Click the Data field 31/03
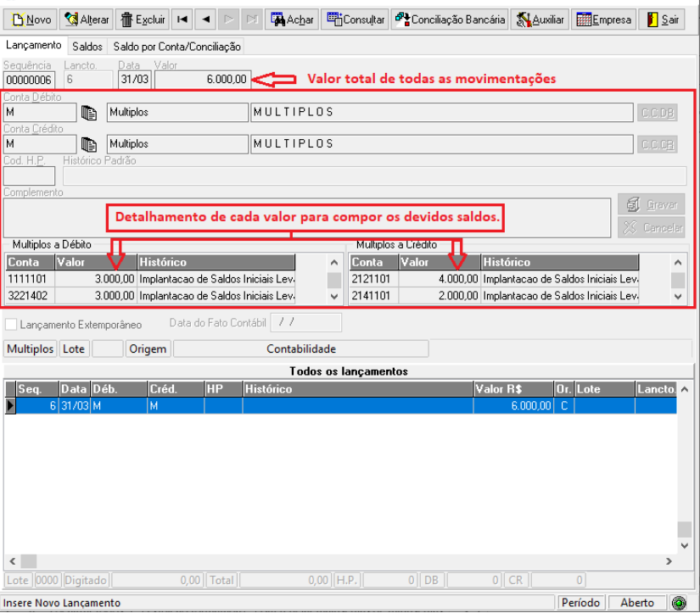The height and width of the screenshot is (613, 700). (x=135, y=80)
